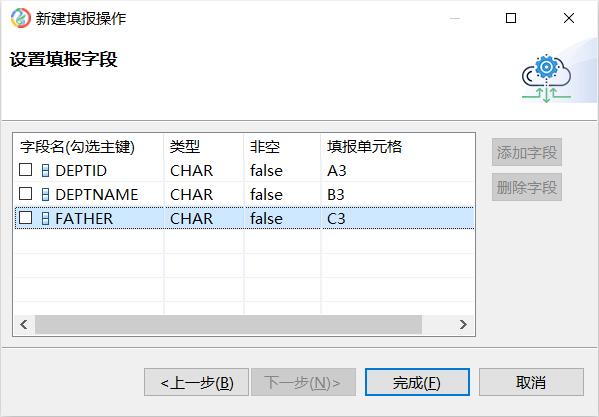The width and height of the screenshot is (599, 417).
Task: Select cell A3 in the DEPTID row
Action: (337, 171)
